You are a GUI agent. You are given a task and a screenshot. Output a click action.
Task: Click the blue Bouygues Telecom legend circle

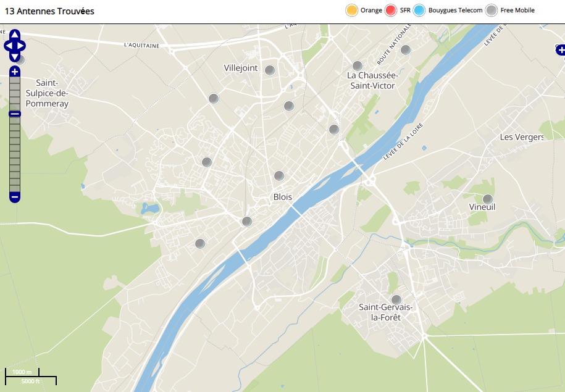click(x=419, y=10)
